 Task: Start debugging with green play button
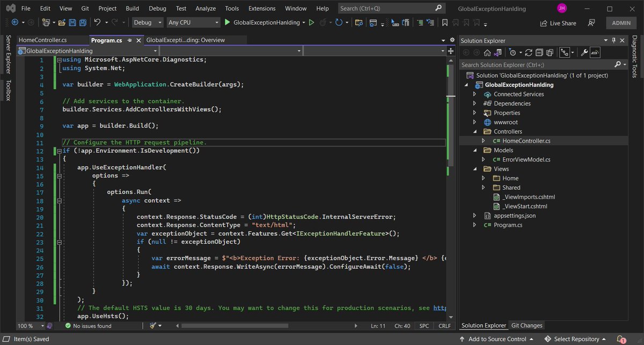[x=228, y=23]
